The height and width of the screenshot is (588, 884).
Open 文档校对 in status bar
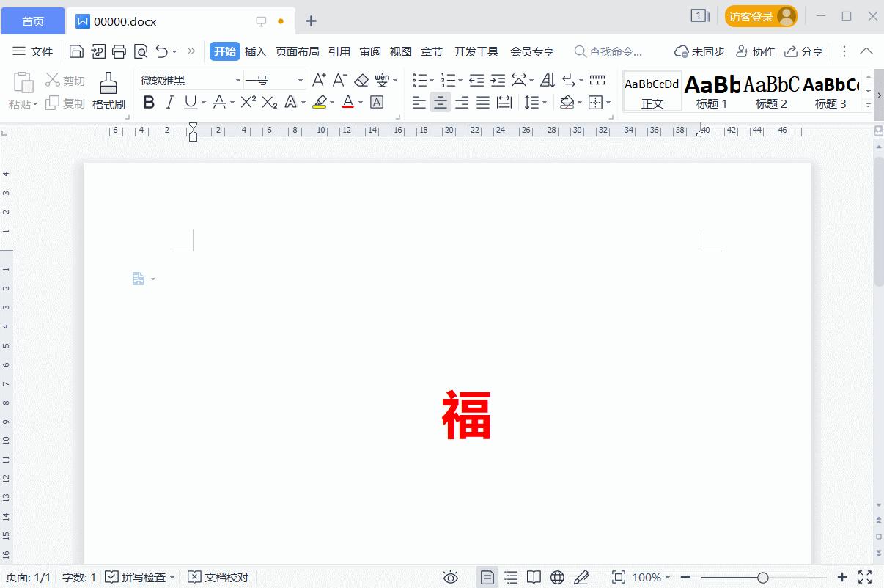click(x=218, y=578)
